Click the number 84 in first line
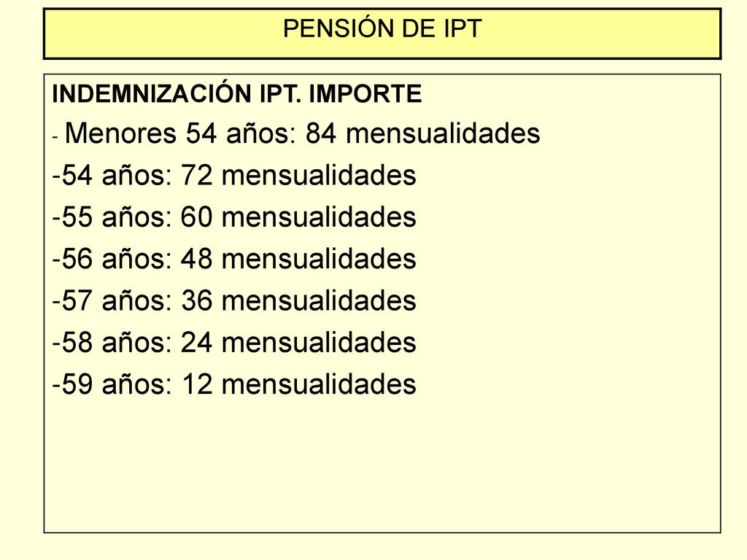 [321, 133]
